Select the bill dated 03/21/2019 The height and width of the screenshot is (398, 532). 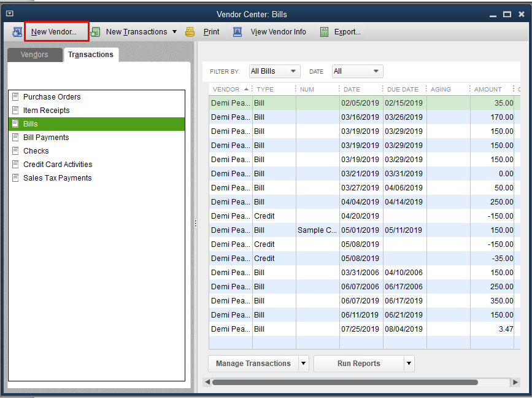pos(364,174)
